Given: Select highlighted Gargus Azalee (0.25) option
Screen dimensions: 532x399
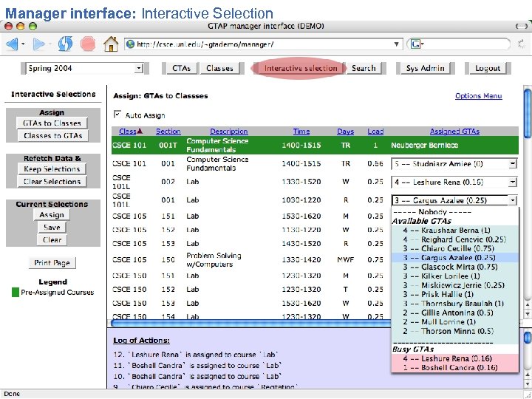Looking at the screenshot, I should pos(454,258).
